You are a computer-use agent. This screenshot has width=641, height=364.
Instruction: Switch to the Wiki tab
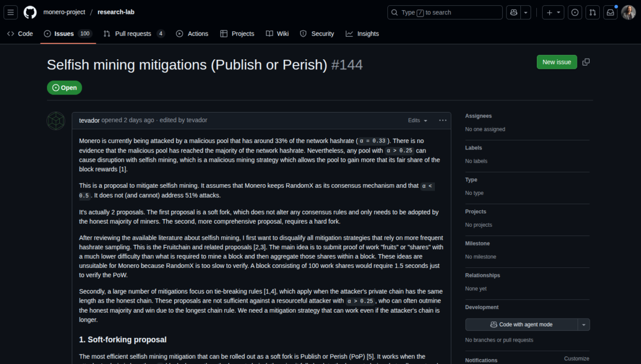pyautogui.click(x=277, y=34)
